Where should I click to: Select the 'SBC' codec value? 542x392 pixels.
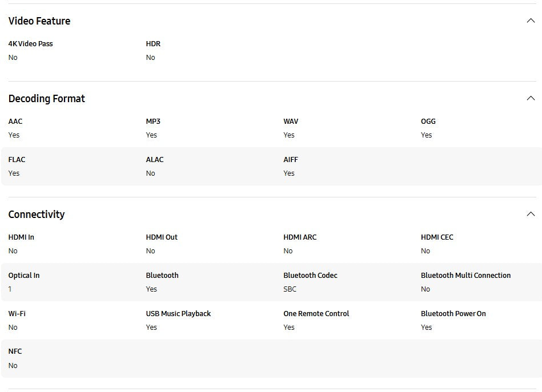point(290,289)
